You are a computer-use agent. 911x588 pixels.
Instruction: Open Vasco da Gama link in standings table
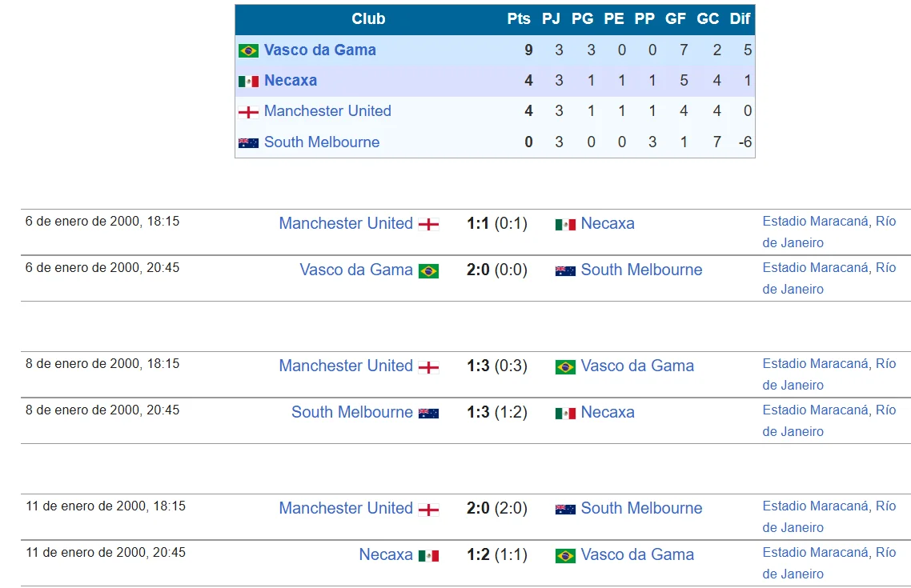click(319, 50)
